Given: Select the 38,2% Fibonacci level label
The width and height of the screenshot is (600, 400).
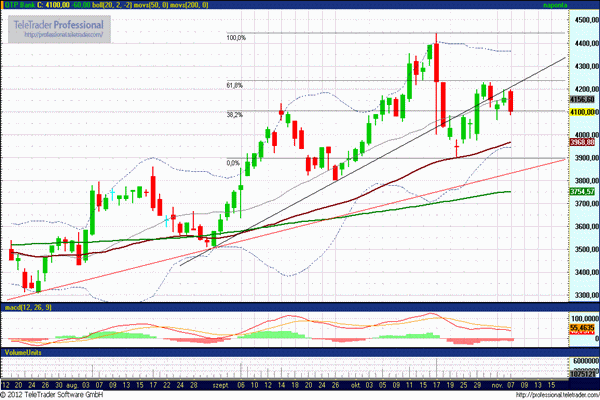Looking at the screenshot, I should [x=235, y=114].
